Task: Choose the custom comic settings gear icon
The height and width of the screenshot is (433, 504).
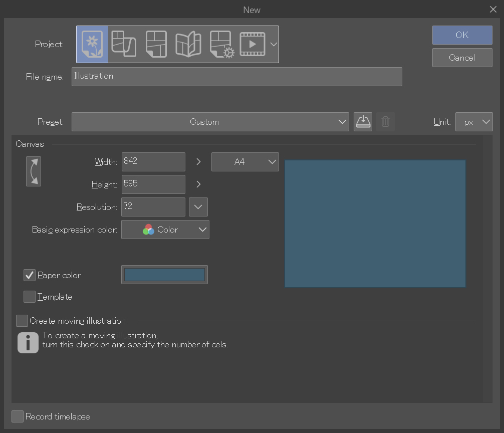Action: click(x=222, y=44)
